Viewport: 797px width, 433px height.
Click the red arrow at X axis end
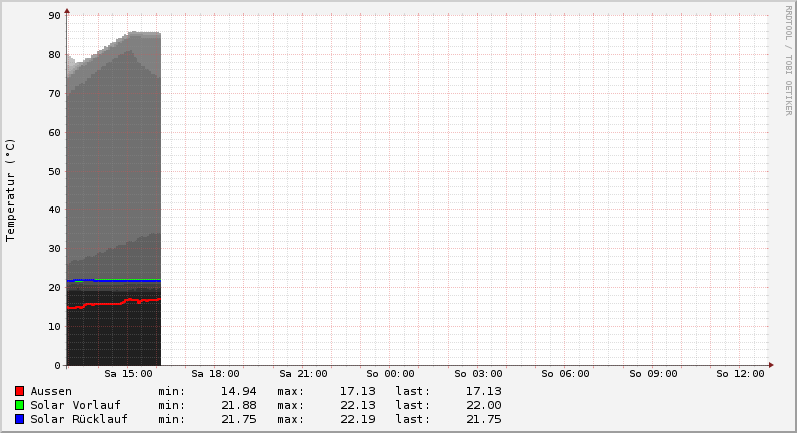pos(771,365)
